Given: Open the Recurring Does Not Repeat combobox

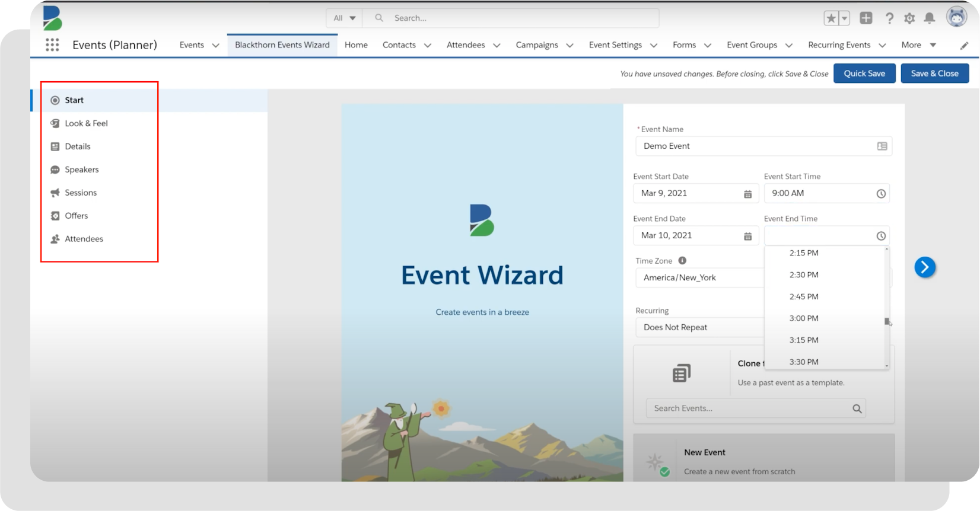Looking at the screenshot, I should tap(700, 327).
